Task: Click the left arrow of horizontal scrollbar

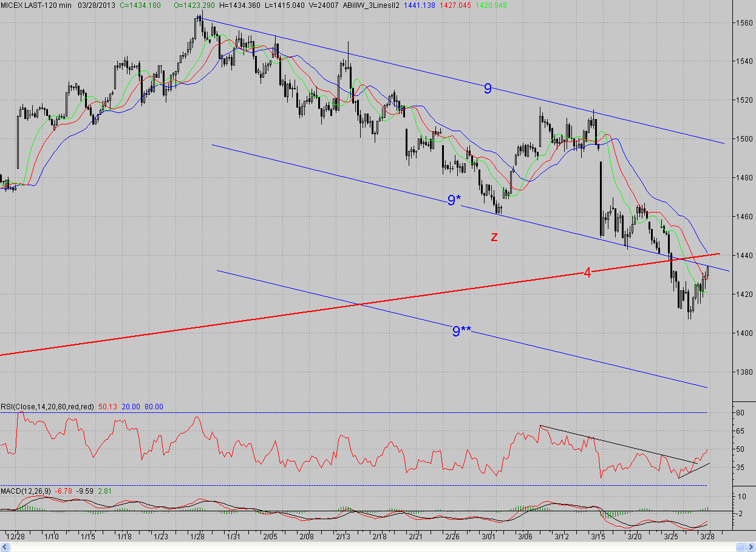Action: point(4,547)
